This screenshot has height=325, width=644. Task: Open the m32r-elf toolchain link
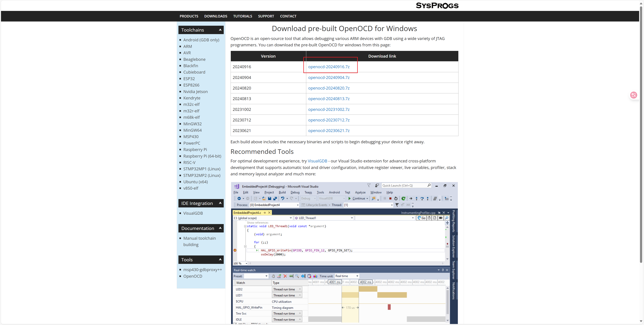(x=191, y=111)
